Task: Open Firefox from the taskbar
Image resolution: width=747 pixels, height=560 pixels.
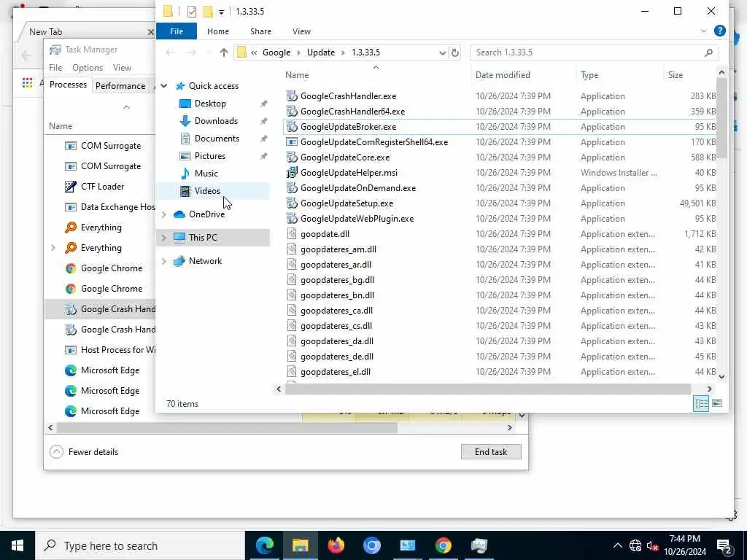Action: [x=336, y=545]
